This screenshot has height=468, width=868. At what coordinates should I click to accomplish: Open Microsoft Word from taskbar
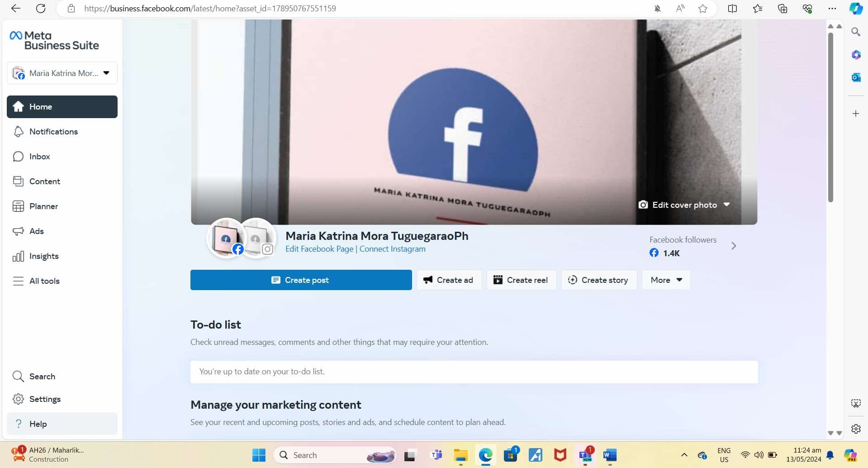(x=610, y=455)
